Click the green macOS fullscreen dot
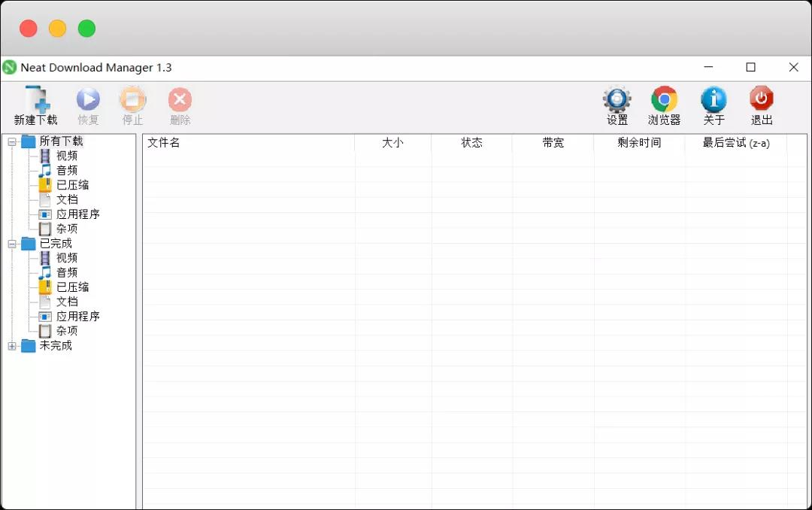 (86, 29)
